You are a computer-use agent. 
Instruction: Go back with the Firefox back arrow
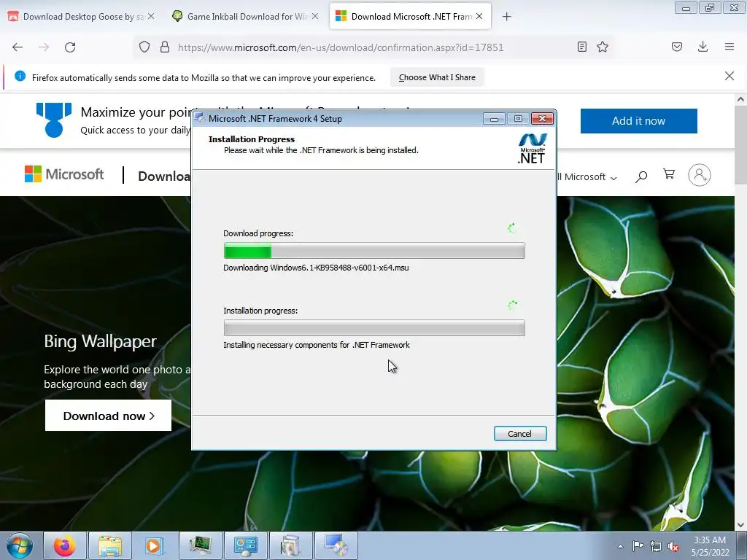pos(18,47)
